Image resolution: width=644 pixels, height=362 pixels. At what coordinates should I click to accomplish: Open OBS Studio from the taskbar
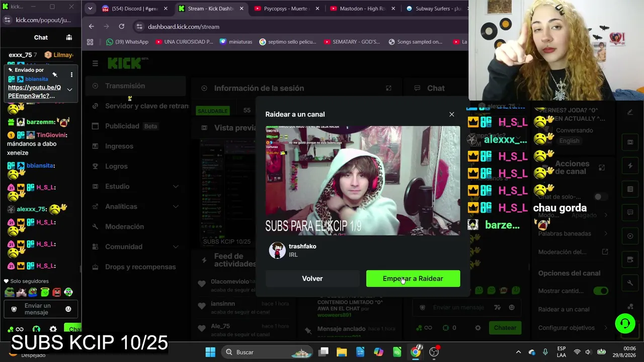point(434,352)
